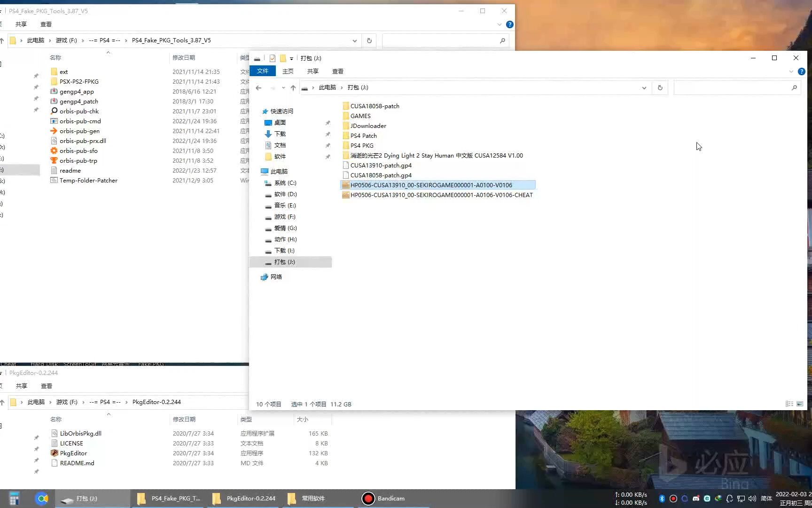Switch to details view via status bar icon
Screen dimensions: 812x508
[x=789, y=404]
